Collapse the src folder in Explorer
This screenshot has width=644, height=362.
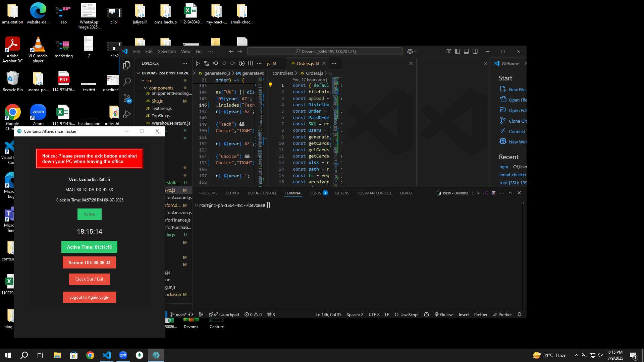tap(143, 81)
